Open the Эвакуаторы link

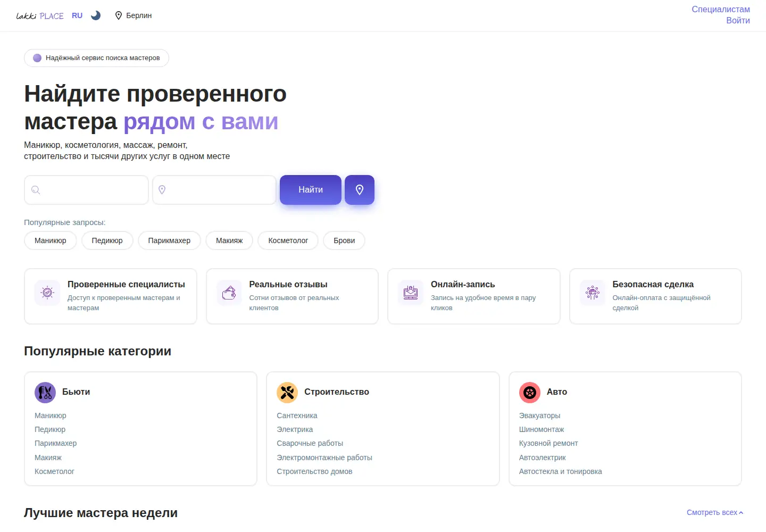tap(539, 415)
